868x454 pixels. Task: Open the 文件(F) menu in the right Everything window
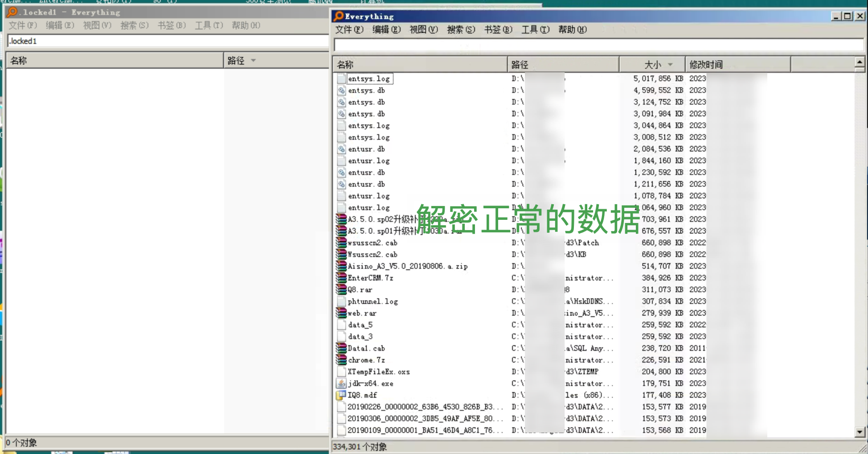[349, 29]
